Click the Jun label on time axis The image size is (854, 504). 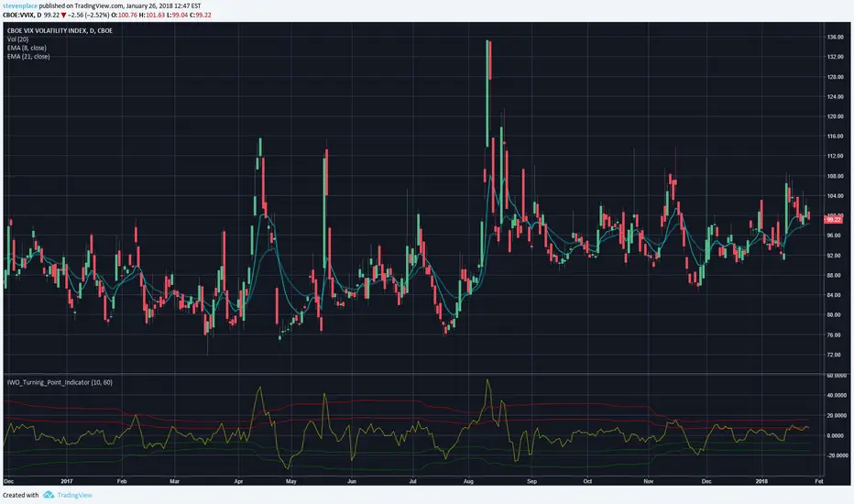(x=352, y=481)
